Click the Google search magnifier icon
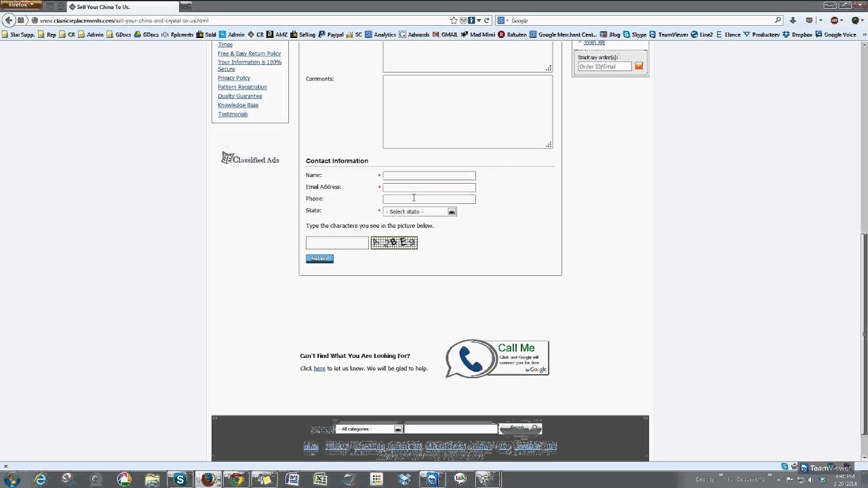Image resolution: width=868 pixels, height=488 pixels. click(778, 20)
